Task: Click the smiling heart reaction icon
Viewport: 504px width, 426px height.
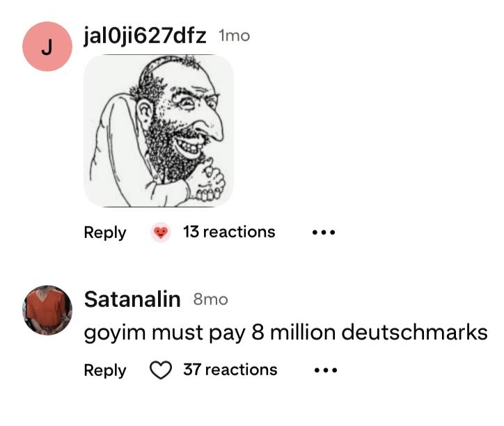Action: [161, 232]
